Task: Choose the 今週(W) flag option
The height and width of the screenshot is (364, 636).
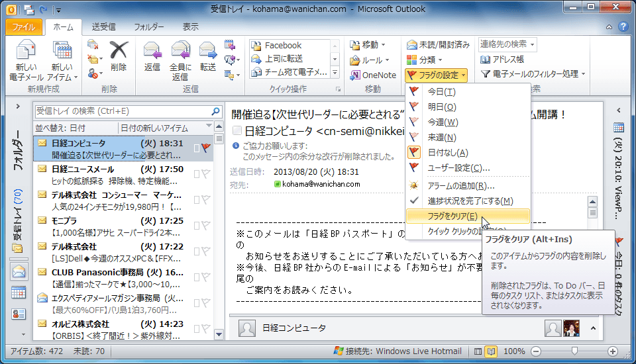Action: [468, 122]
